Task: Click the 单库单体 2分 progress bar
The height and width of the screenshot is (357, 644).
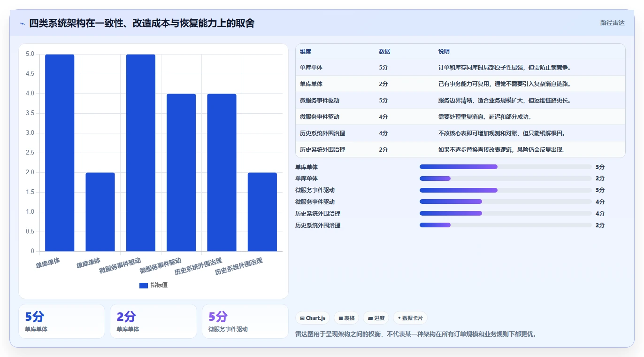Action: [506, 178]
